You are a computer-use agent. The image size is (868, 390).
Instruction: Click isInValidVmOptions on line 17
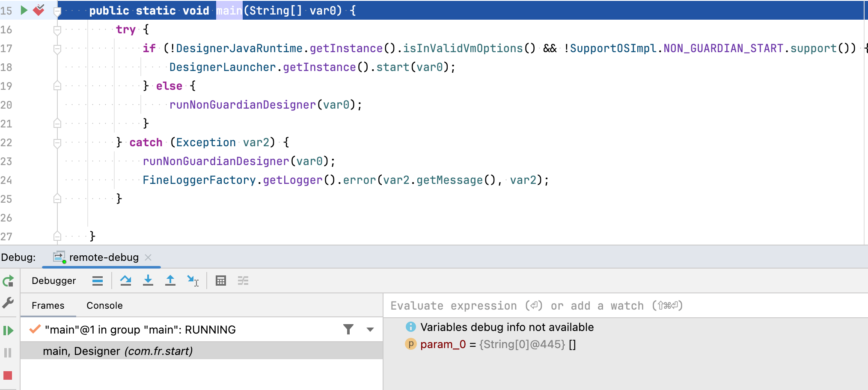click(x=463, y=48)
